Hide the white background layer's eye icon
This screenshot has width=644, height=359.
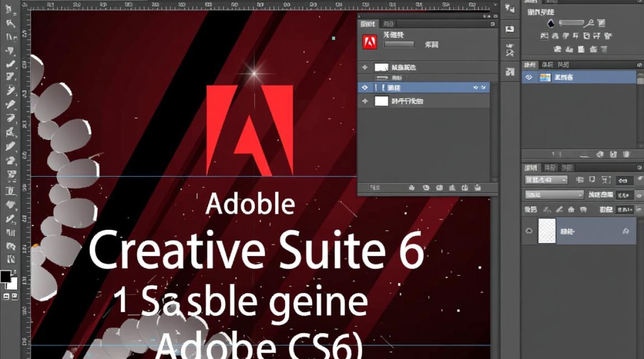click(x=365, y=101)
